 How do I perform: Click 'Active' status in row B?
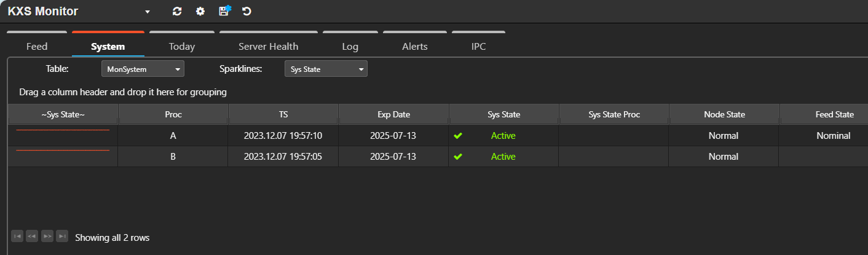503,157
